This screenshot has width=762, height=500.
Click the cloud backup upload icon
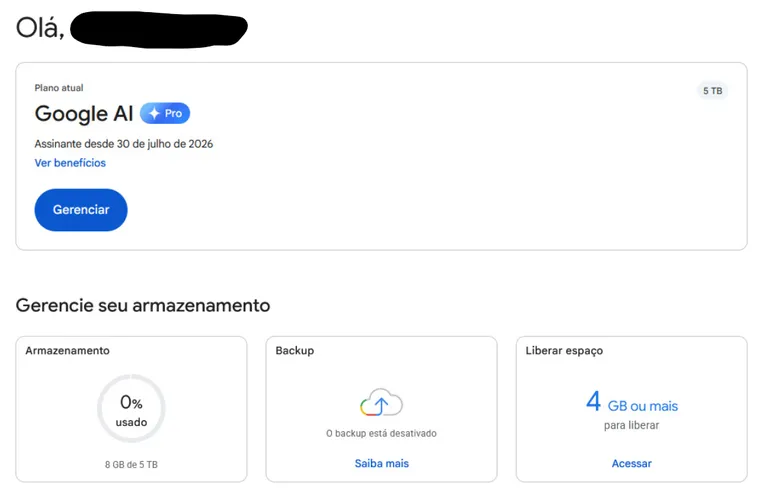(381, 402)
